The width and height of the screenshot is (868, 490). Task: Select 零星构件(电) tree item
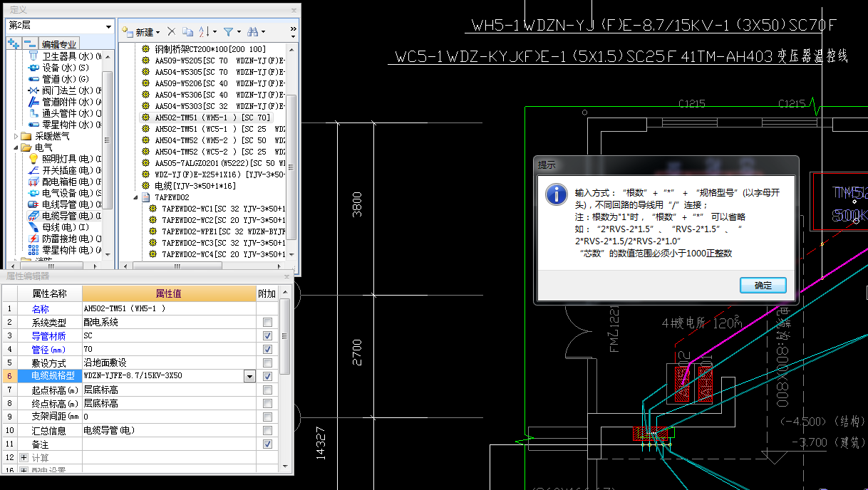[x=66, y=250]
